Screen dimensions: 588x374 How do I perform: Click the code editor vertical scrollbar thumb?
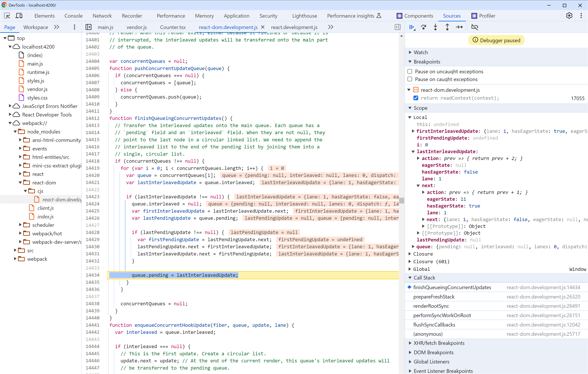402,201
